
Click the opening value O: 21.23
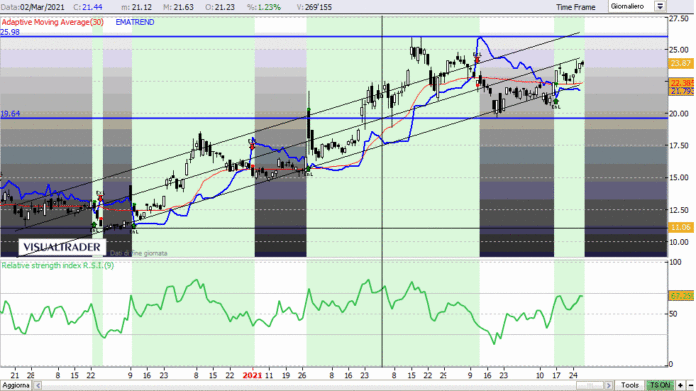point(220,7)
